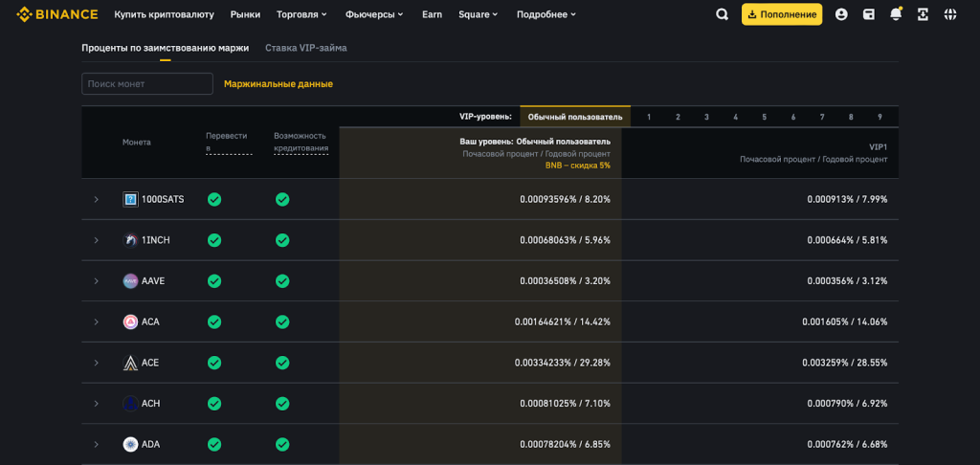980x465 pixels.
Task: Open the Рынки menu item
Action: (x=245, y=14)
